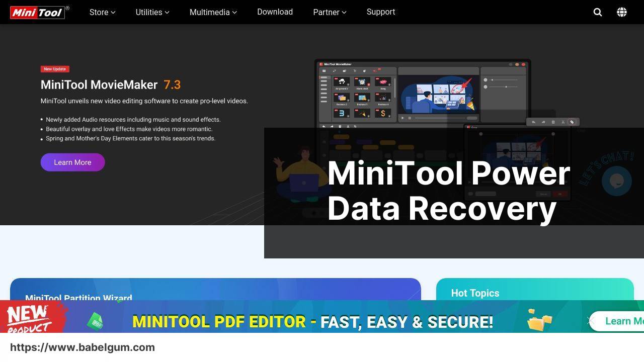Open the language globe icon
Image resolution: width=644 pixels, height=362 pixels.
tap(622, 12)
